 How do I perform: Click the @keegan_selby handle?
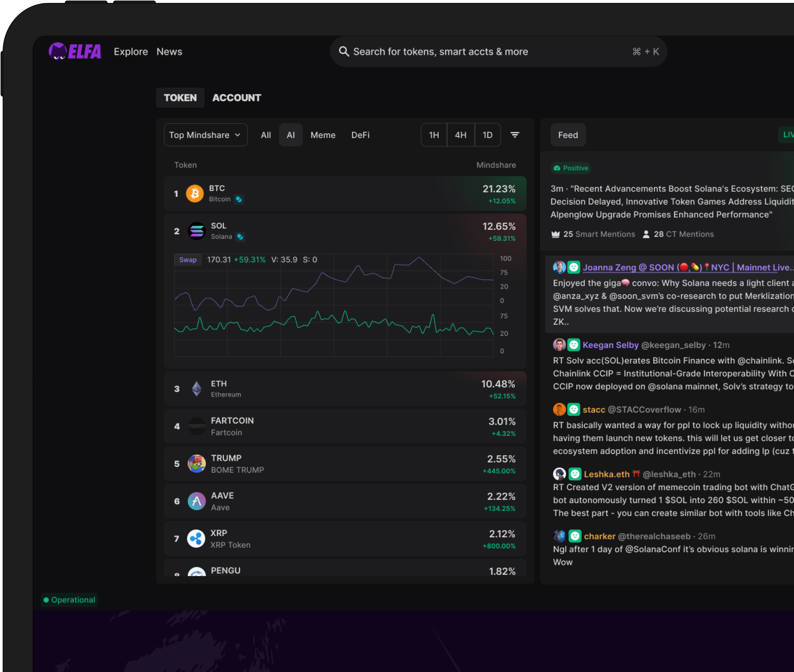coord(673,345)
